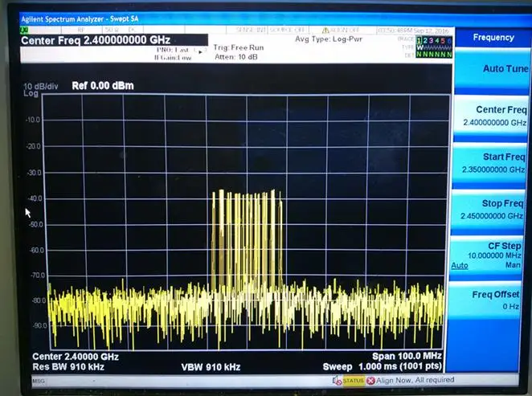Select trace 1 indicator
This screenshot has width=532, height=396.
point(419,41)
